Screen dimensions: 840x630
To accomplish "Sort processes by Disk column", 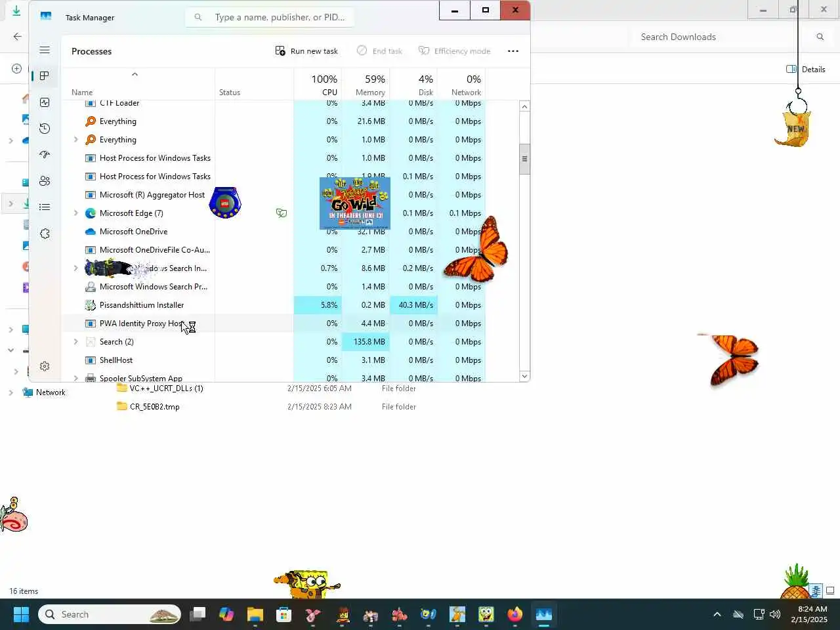I will click(413, 85).
